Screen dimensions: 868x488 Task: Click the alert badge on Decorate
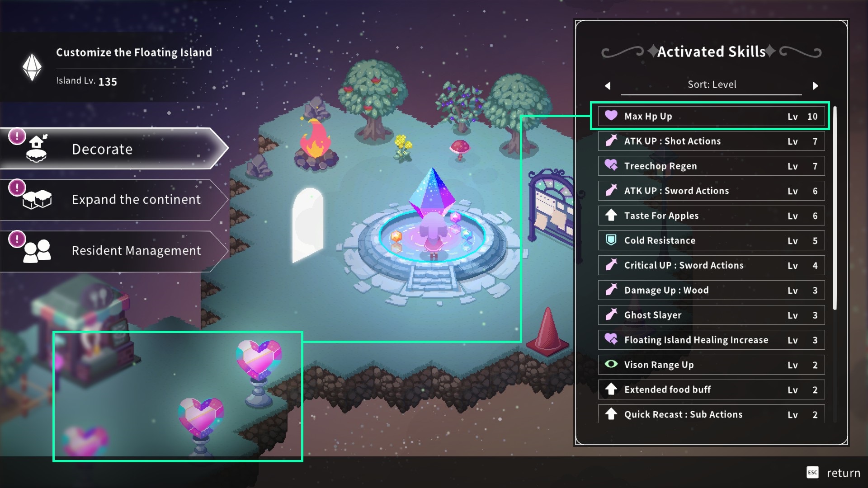17,136
